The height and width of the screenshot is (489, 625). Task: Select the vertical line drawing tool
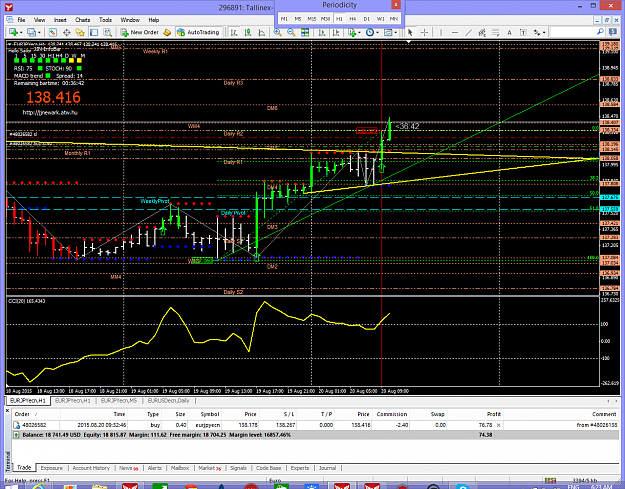(441, 32)
